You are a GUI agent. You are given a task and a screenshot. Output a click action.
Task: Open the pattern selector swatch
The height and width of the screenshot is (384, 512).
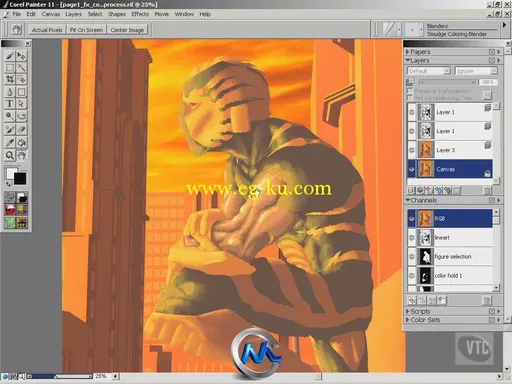tap(10, 210)
